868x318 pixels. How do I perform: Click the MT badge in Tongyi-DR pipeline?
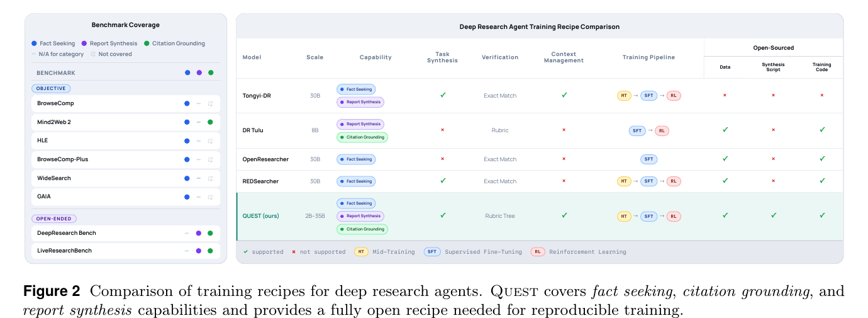click(624, 96)
